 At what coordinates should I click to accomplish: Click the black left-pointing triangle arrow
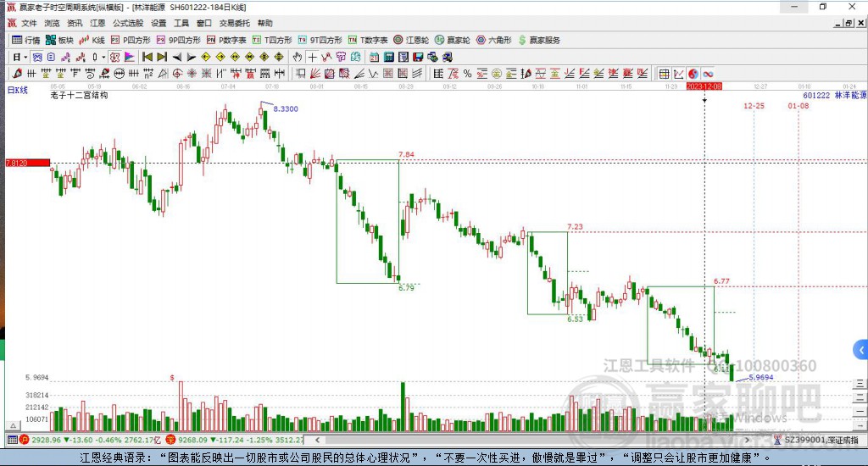tap(176, 57)
